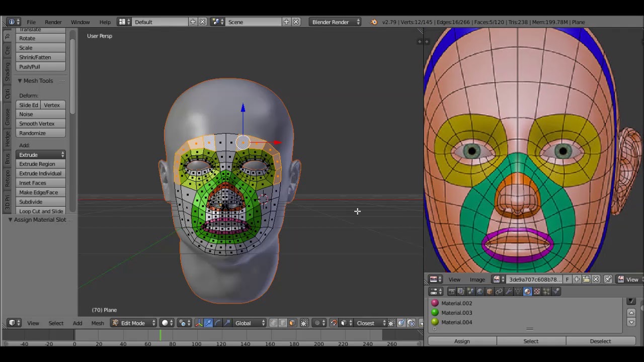Image resolution: width=644 pixels, height=362 pixels.
Task: Open the Modifiers wrench tab
Action: (x=509, y=292)
